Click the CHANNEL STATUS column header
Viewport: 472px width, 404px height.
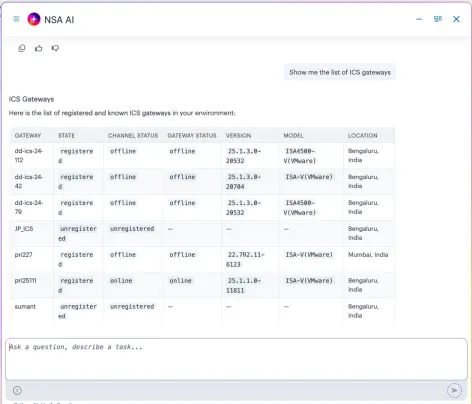pyautogui.click(x=133, y=136)
